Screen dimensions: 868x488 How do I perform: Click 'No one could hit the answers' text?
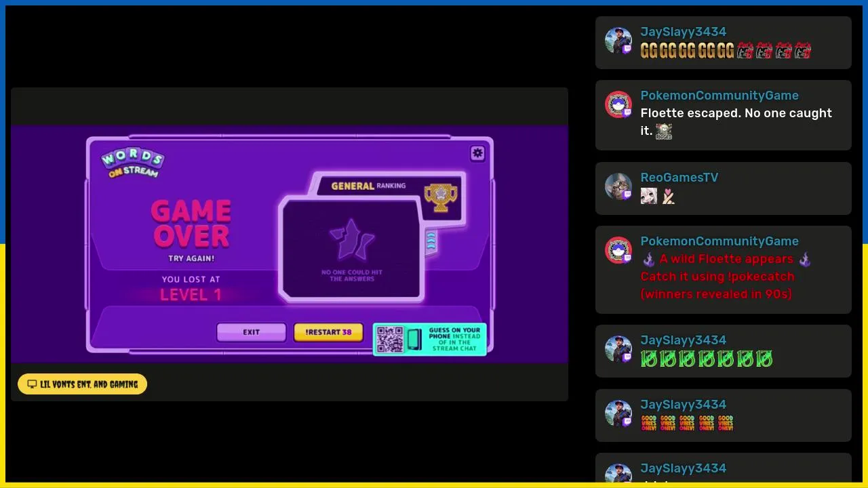pos(351,275)
